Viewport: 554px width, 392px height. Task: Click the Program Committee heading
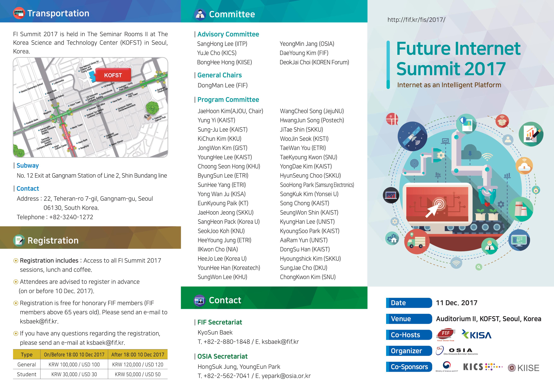(x=228, y=100)
